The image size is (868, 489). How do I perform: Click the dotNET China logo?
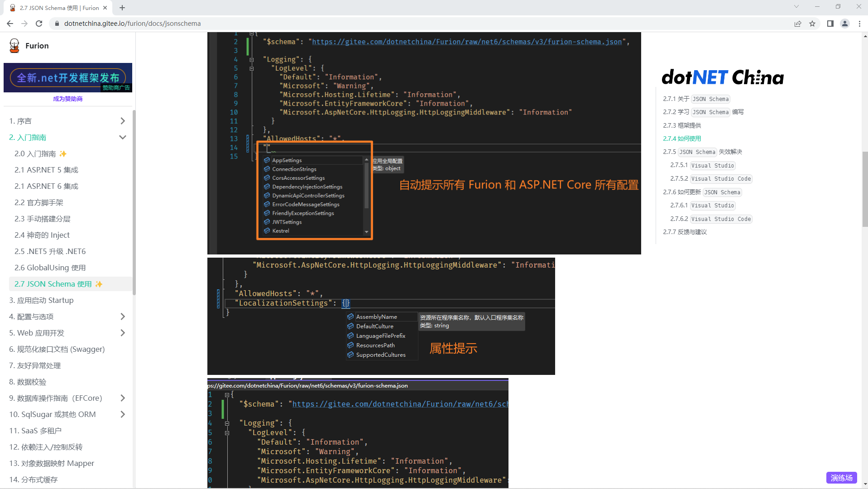click(723, 77)
